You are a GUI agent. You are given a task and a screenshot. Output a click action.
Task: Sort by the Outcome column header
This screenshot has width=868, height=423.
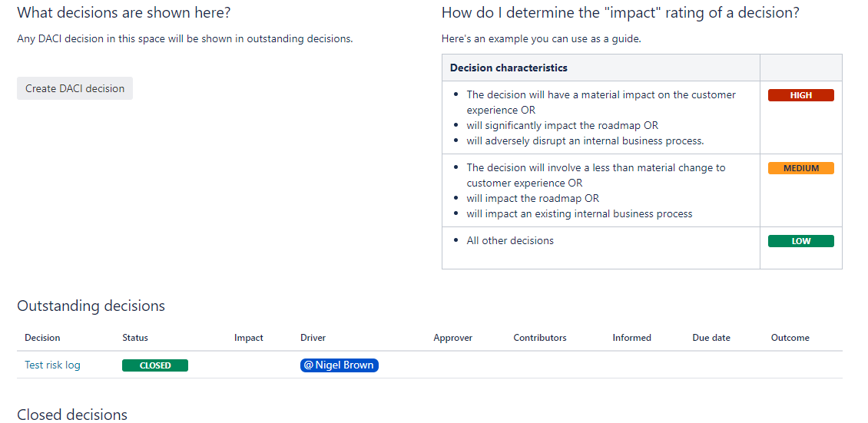(790, 338)
